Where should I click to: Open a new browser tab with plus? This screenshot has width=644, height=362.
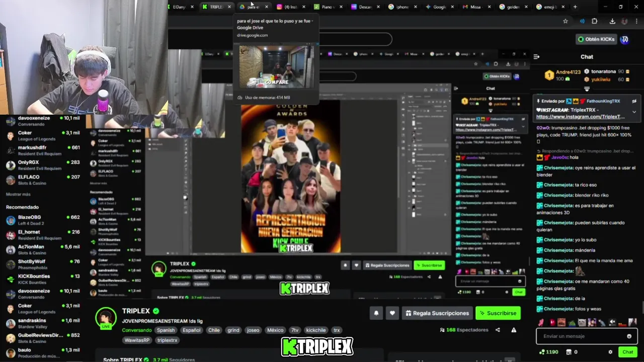point(575,7)
